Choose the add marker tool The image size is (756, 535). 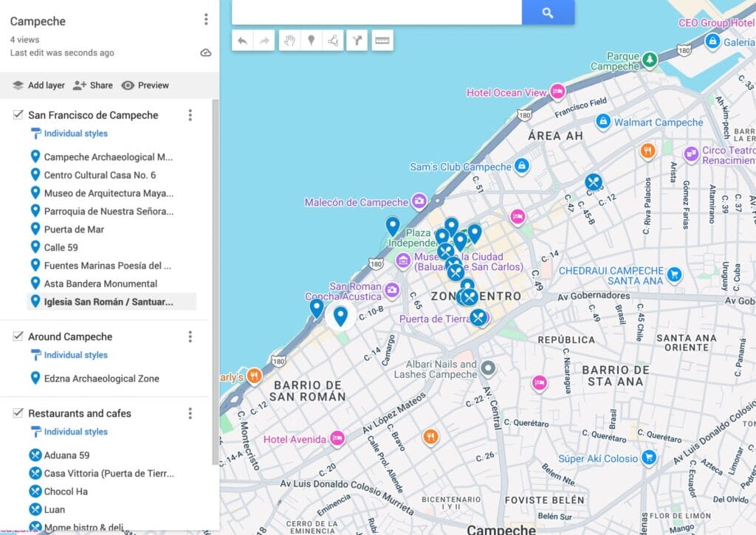[x=312, y=41]
